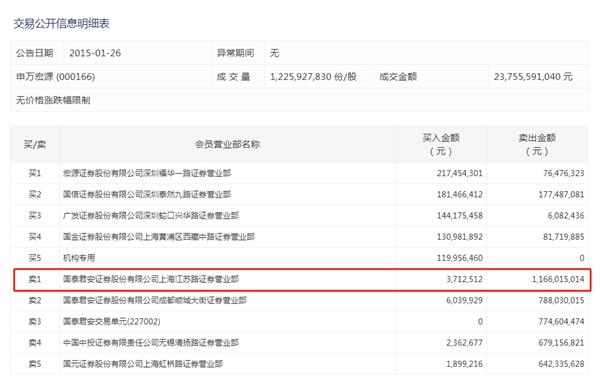Select buy amount 6,039,929

[x=464, y=300]
